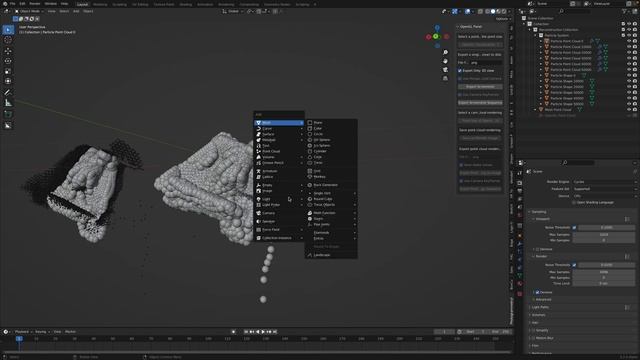640x360 pixels.
Task: Open Object Mode dropdown
Action: (x=29, y=11)
